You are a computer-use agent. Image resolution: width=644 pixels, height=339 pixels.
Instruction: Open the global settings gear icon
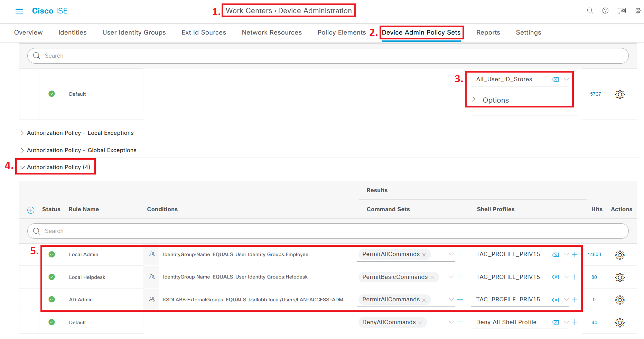[638, 11]
